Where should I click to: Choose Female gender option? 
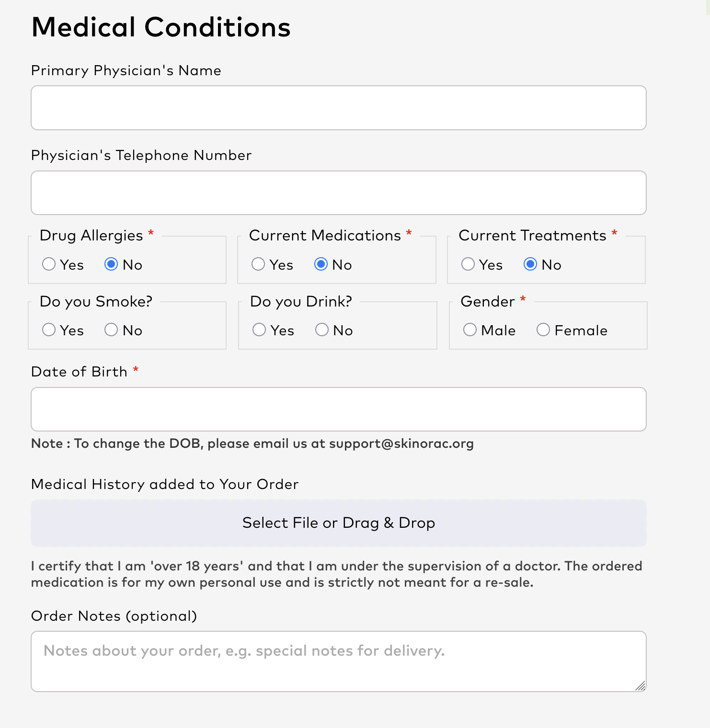click(x=543, y=330)
